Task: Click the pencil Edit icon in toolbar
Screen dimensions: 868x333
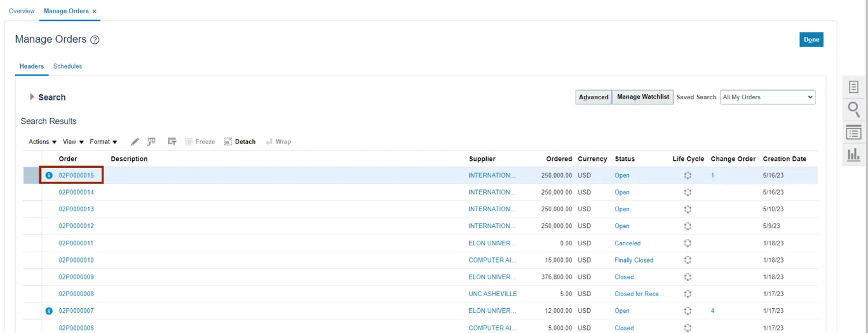Action: pos(135,141)
